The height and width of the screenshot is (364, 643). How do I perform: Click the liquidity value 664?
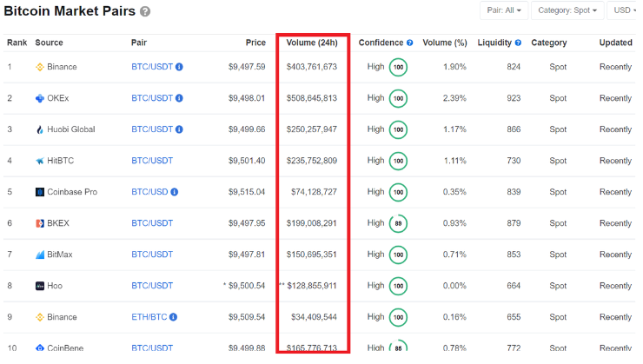click(x=514, y=286)
